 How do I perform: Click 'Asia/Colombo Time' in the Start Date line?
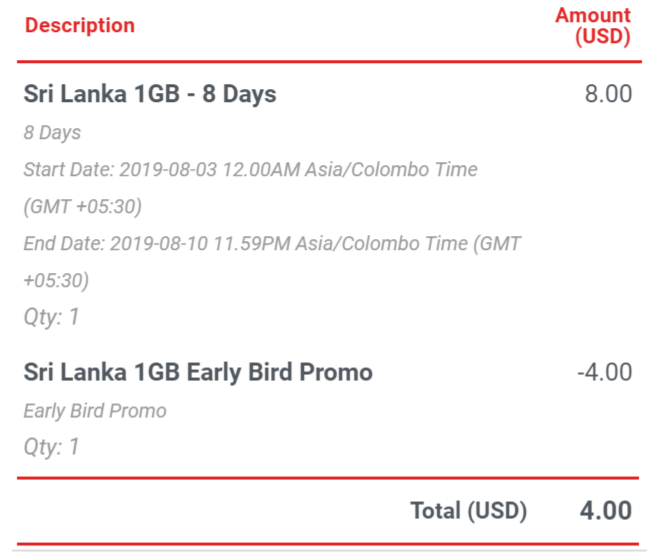pos(391,170)
